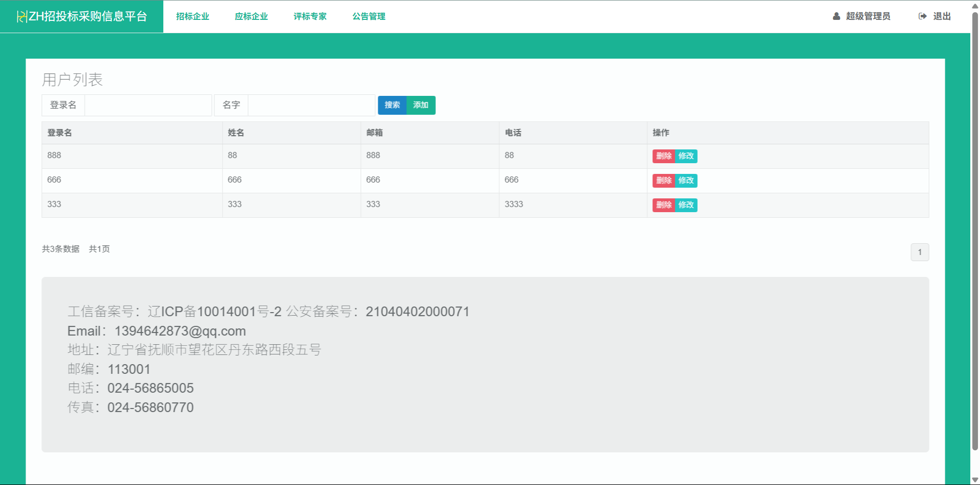Click the 退出 logout link

click(x=935, y=16)
